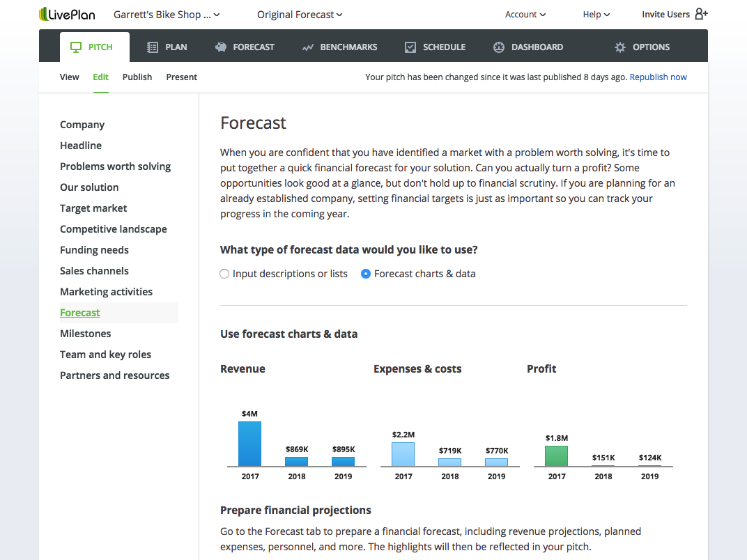Expand the Original Forecast dropdown
This screenshot has width=747, height=560.
(300, 15)
